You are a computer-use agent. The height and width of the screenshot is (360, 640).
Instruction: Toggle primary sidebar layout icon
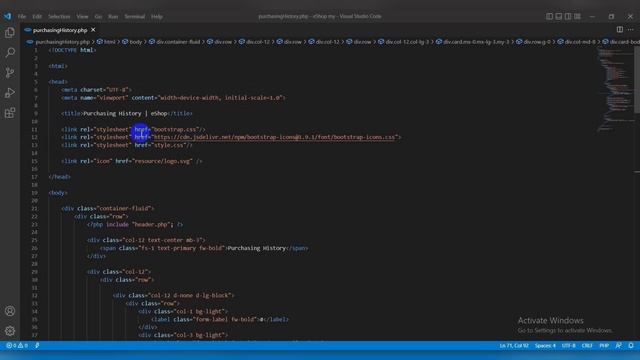[549, 16]
